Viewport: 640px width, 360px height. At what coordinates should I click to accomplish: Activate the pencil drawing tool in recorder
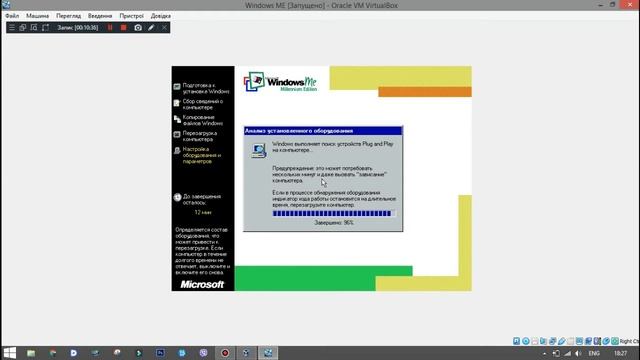click(151, 27)
